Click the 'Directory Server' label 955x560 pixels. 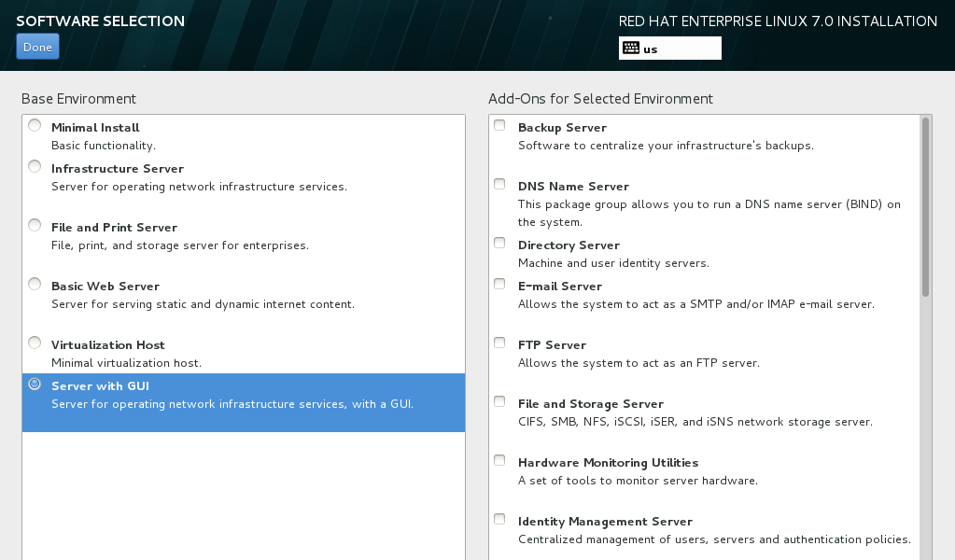pos(569,245)
